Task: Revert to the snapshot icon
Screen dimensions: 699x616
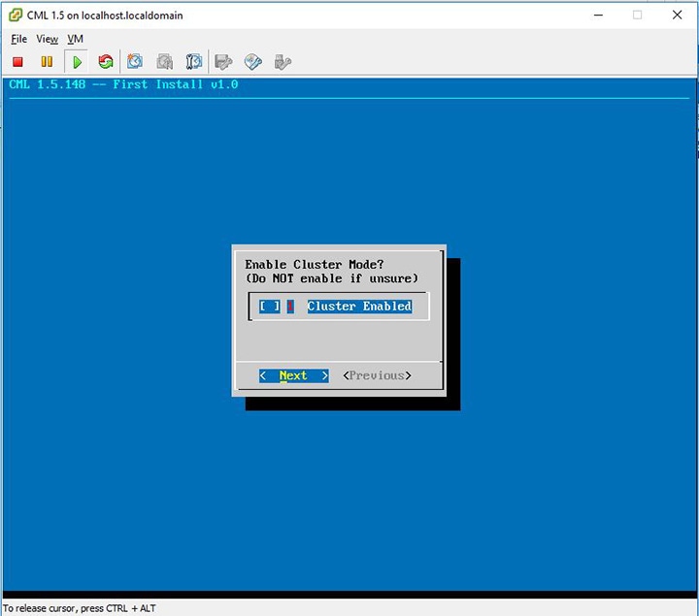Action: pyautogui.click(x=164, y=61)
